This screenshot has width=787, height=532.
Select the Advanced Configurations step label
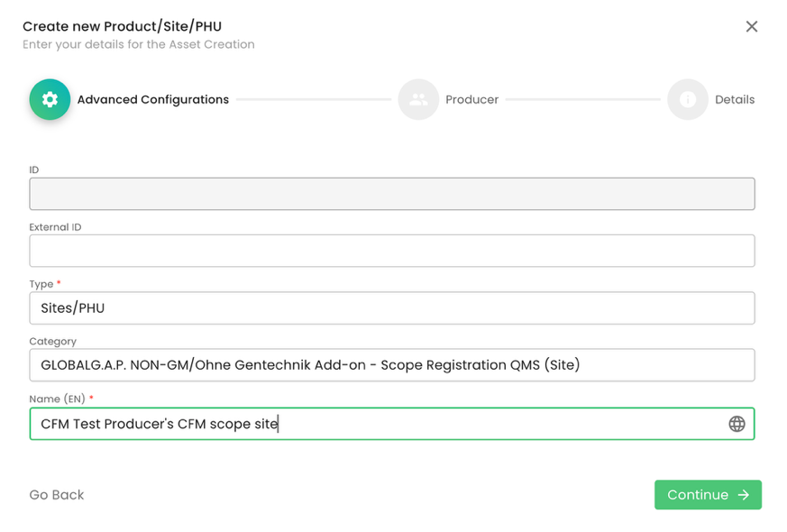[x=152, y=100]
